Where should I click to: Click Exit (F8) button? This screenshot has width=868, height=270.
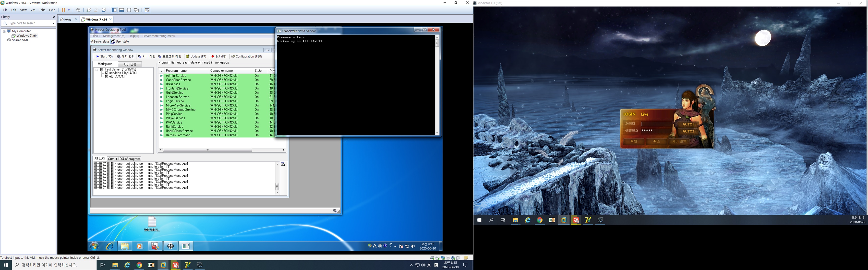click(219, 56)
